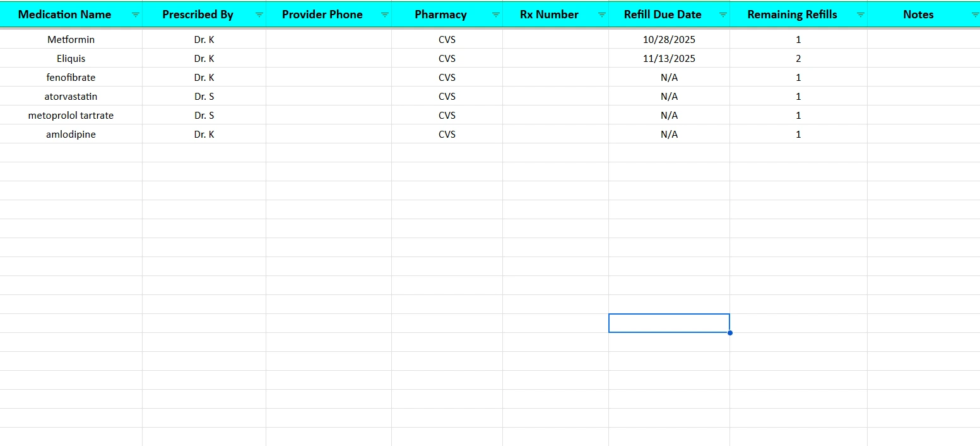
Task: Expand the Remaining Refills filter dropdown
Action: tap(860, 15)
